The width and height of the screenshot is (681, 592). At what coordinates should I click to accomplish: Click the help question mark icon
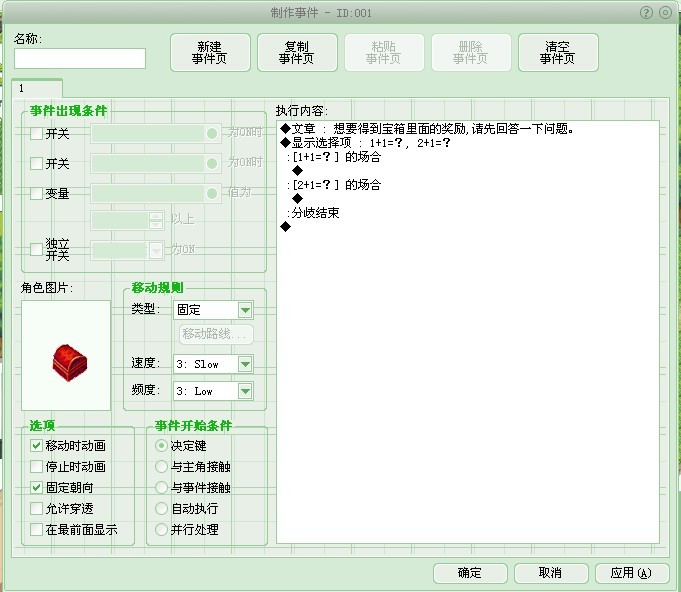click(646, 13)
